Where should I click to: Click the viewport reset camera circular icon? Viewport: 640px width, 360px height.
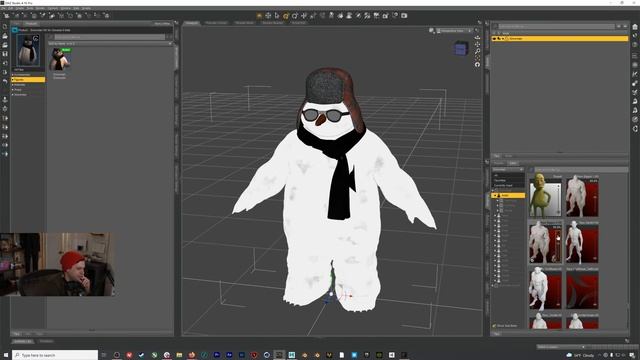click(477, 64)
